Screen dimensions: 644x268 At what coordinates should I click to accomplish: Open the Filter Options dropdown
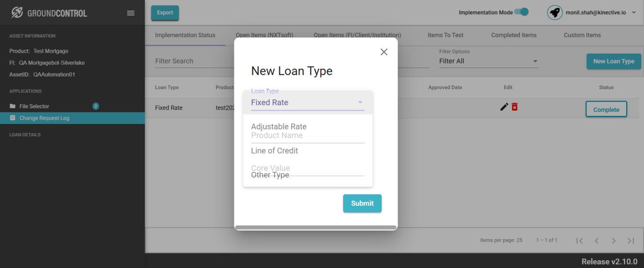(489, 61)
